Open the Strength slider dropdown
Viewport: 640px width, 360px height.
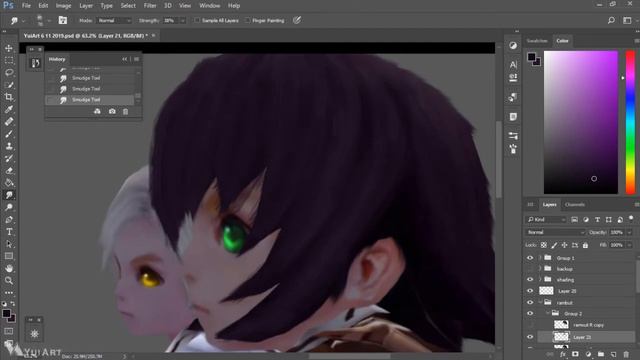click(x=182, y=20)
